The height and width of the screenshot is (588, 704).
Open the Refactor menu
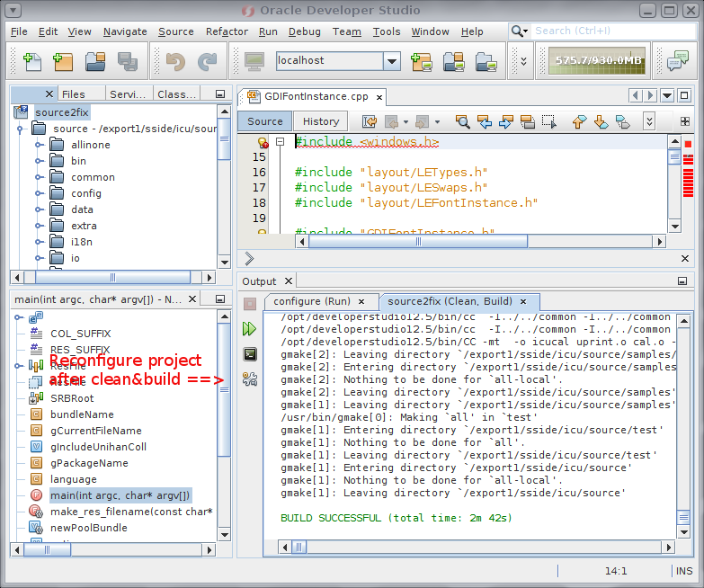pos(227,31)
